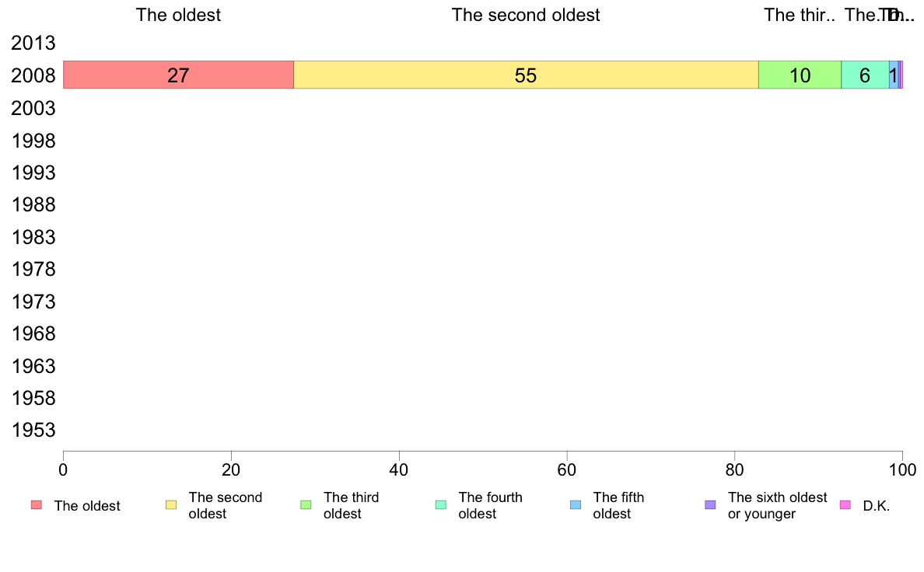Screen dimensions: 924x572
Task: Click the 2008 year label
Action: pos(33,75)
